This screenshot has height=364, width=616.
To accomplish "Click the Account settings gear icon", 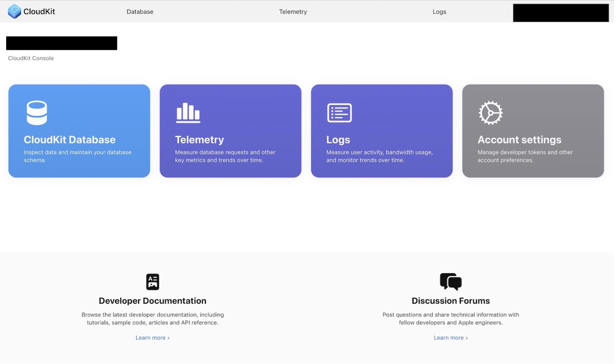I will click(x=491, y=113).
